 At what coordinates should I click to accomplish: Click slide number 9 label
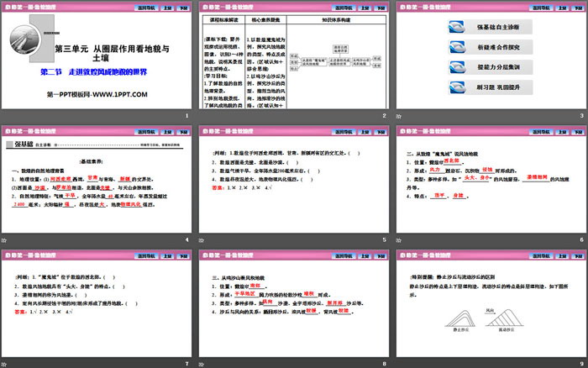coord(581,364)
